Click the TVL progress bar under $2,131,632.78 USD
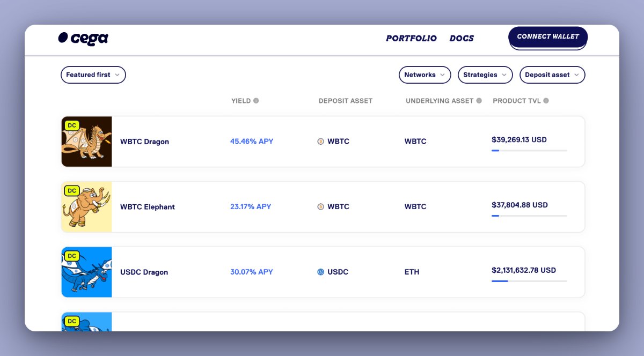The image size is (644, 356). [x=529, y=281]
